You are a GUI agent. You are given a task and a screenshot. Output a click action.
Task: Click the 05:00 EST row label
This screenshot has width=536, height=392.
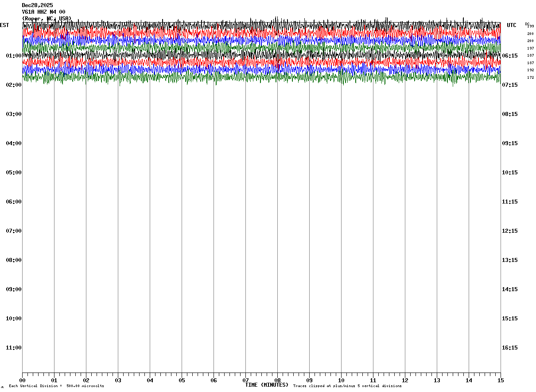[x=14, y=173]
